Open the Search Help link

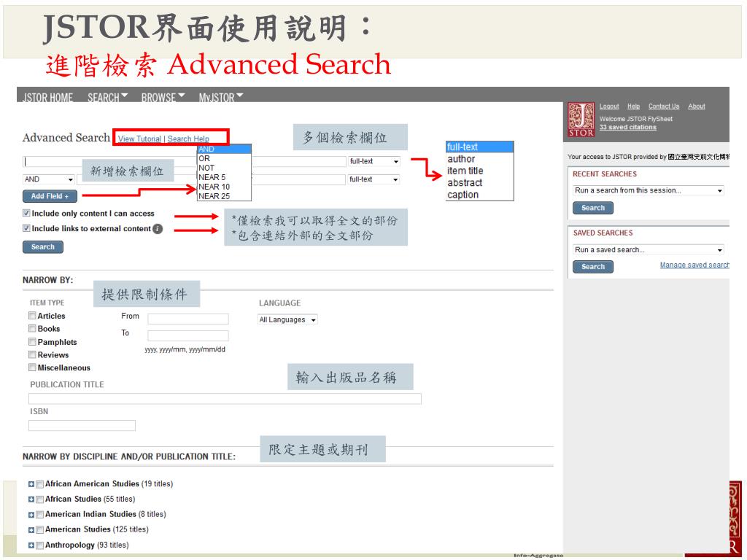pyautogui.click(x=188, y=139)
